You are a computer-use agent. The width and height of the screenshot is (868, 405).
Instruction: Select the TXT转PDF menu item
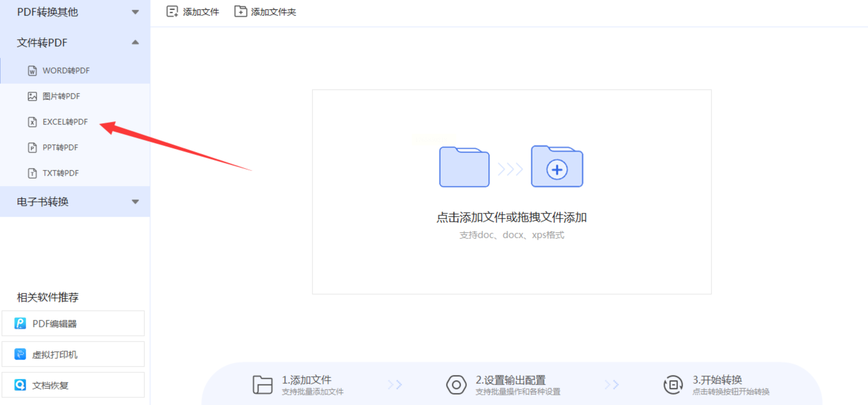[x=61, y=173]
